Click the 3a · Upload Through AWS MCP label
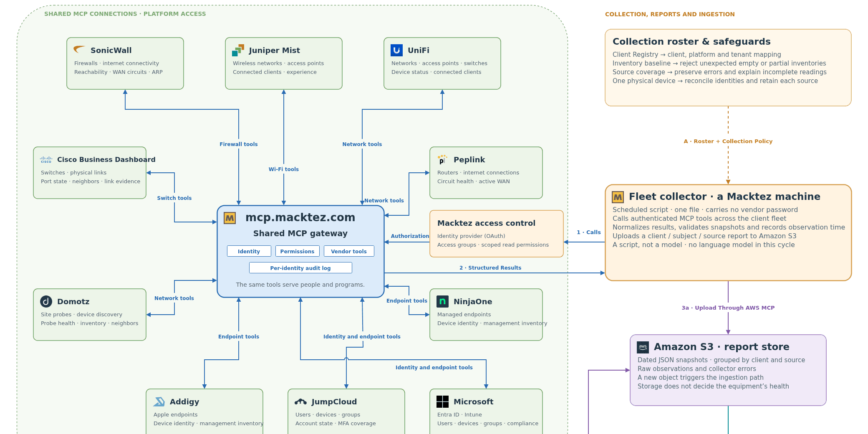This screenshot has height=434, width=868. [728, 308]
